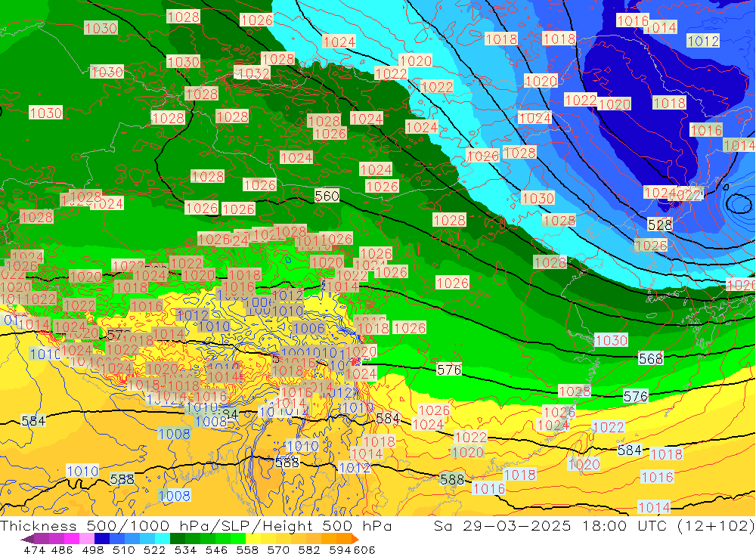The width and height of the screenshot is (756, 554).
Task: Click the map title 'Thickness 500/1000 hPa/SLP/Height 500 hPa'
Action: [x=196, y=525]
